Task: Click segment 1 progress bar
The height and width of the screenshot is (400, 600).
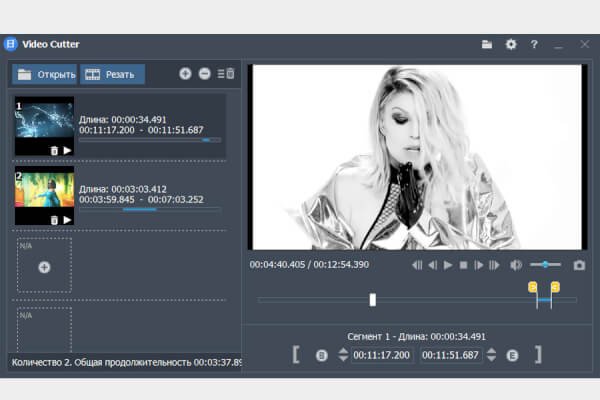Action: point(150,140)
